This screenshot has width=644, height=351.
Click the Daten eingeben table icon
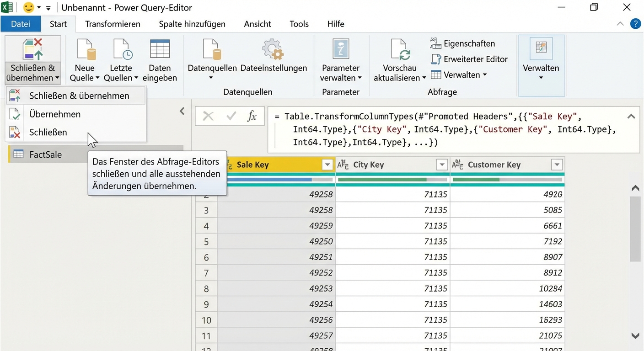click(160, 49)
